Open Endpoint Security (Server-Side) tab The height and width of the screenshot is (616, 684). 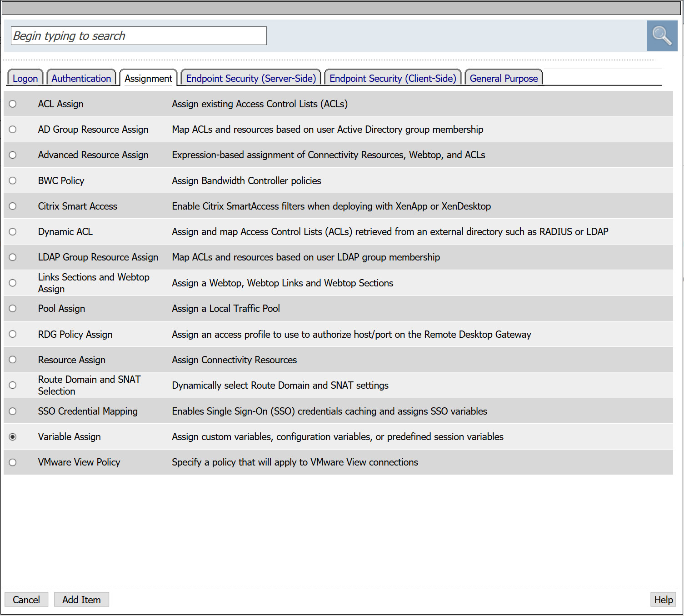coord(251,78)
